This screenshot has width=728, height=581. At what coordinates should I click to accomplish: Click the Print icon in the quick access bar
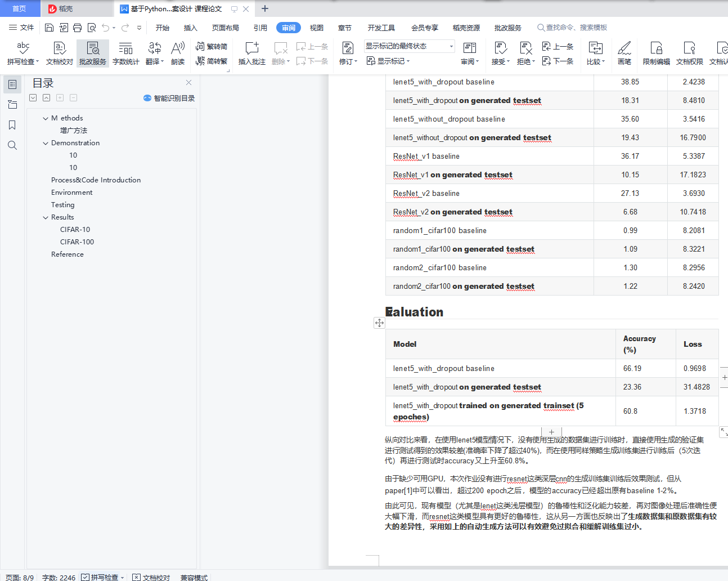click(77, 28)
